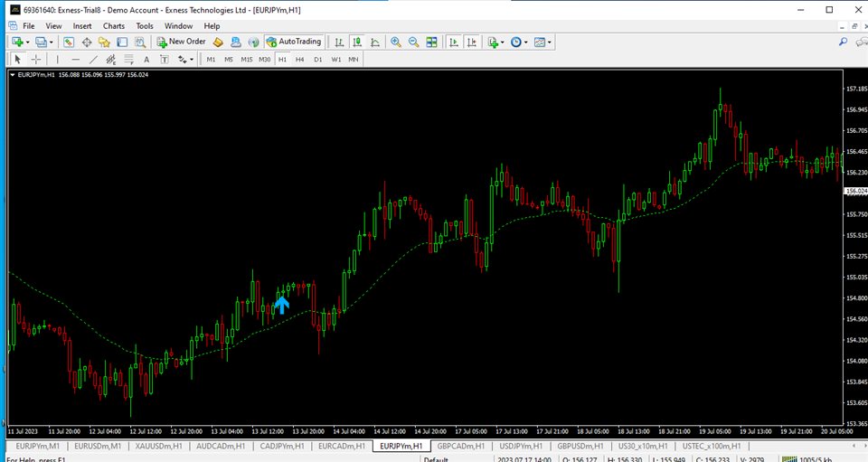Switch to M1 timeframe

(211, 59)
